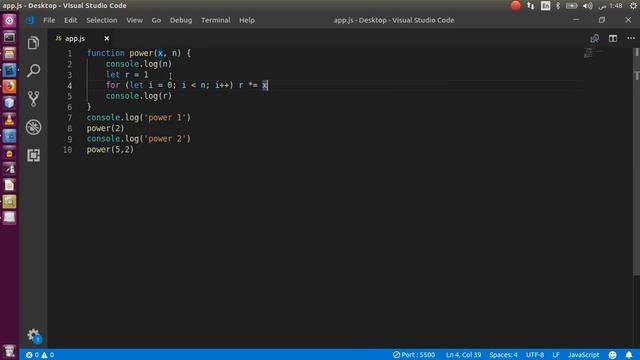The height and width of the screenshot is (360, 640).
Task: Open the errors and warnings indicator
Action: tap(40, 355)
